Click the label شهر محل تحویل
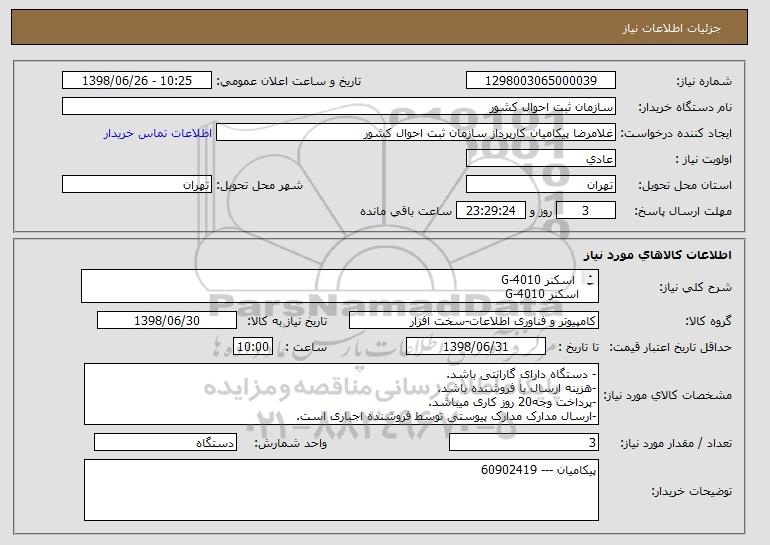 click(x=260, y=185)
